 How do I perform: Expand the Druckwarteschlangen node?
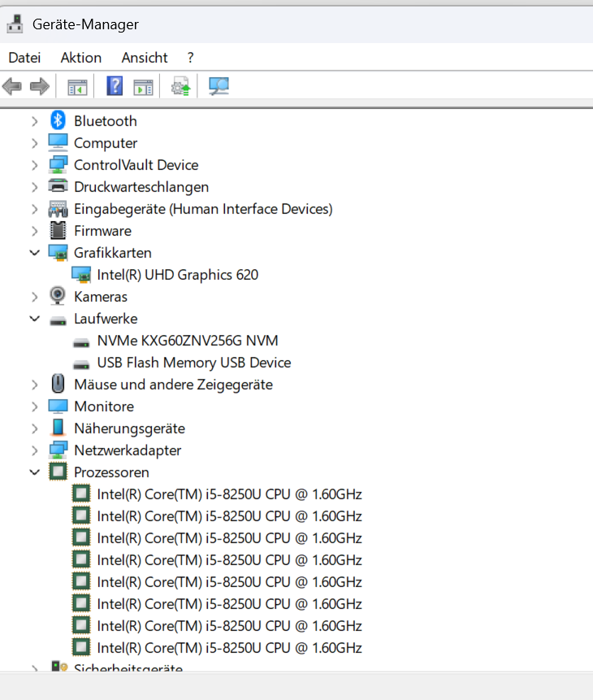(x=35, y=187)
